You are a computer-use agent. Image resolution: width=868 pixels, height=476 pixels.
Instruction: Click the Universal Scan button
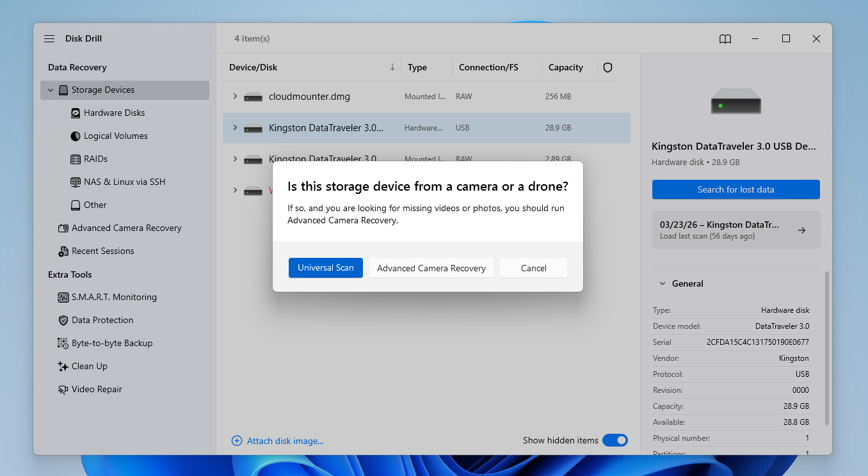[x=326, y=268]
